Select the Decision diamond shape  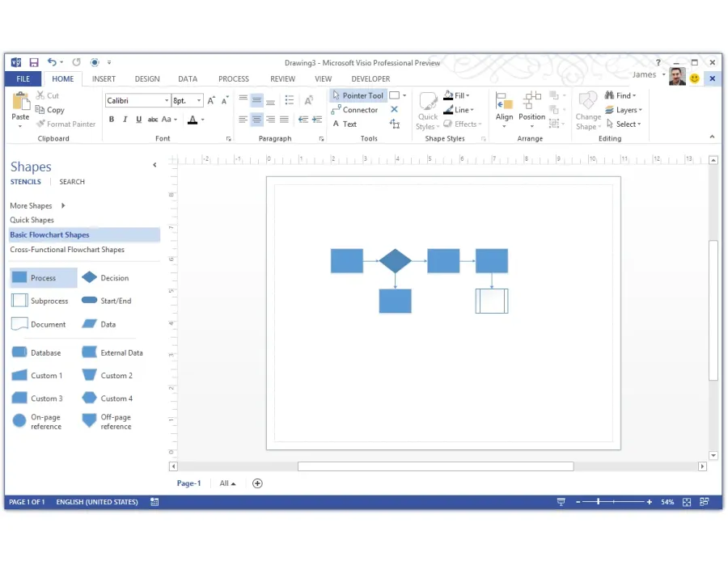coord(106,278)
